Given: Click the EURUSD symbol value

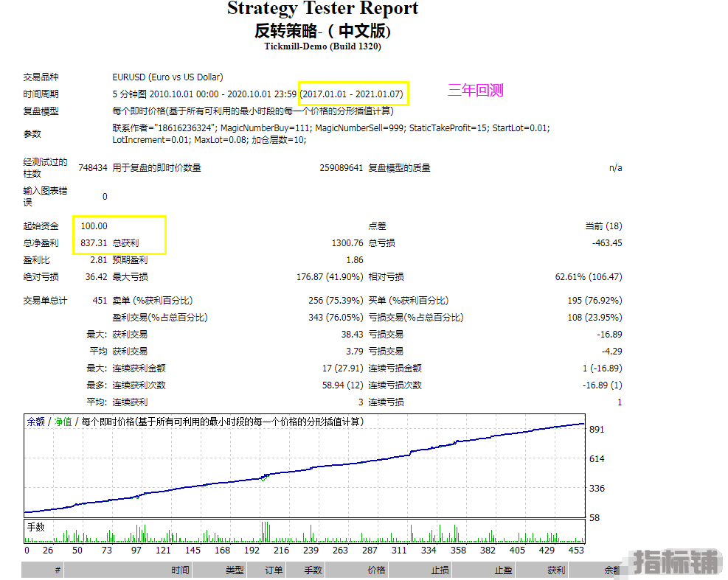Looking at the screenshot, I should [167, 77].
